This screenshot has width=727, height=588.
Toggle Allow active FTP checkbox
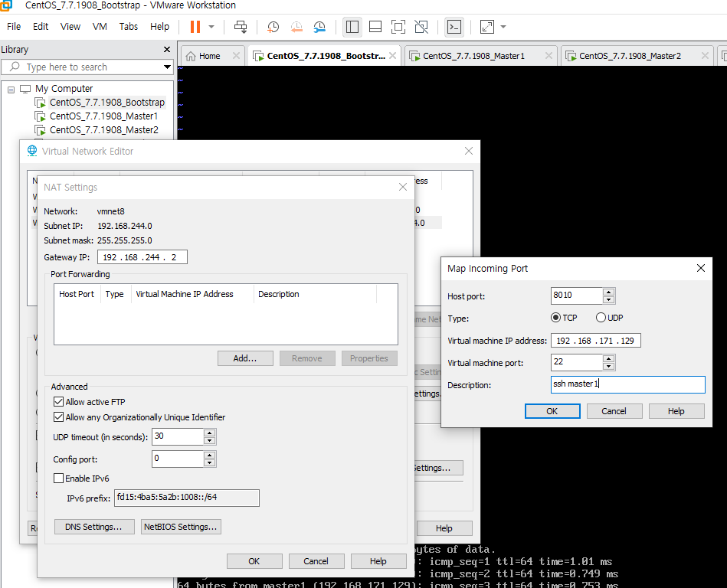(58, 402)
